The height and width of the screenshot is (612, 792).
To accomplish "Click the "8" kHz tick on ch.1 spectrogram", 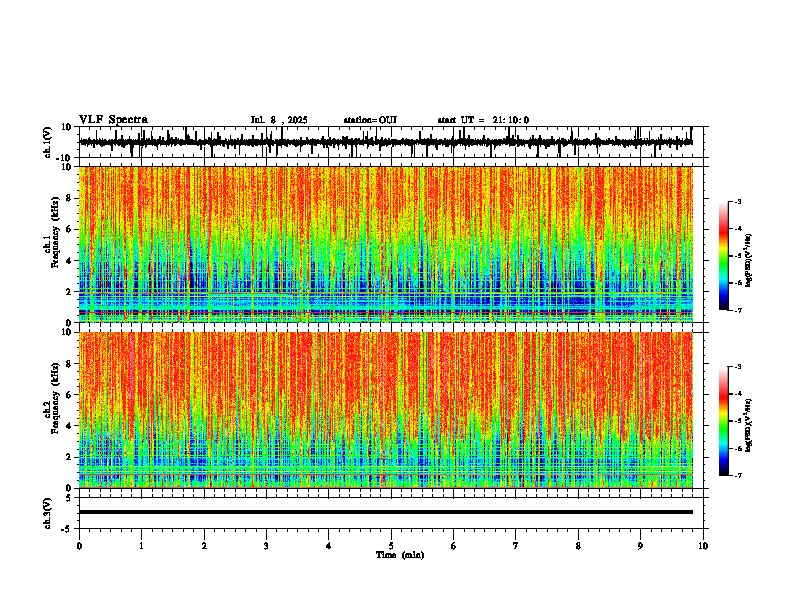I will click(x=70, y=198).
